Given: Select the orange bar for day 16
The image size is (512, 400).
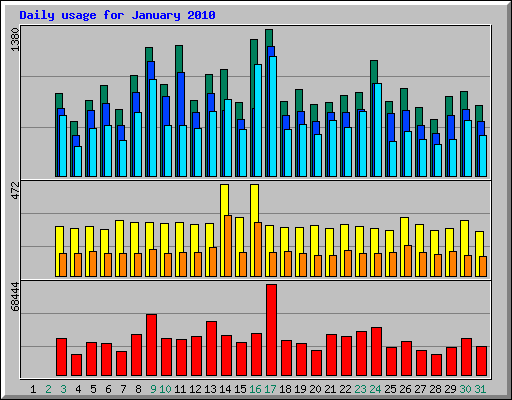Looking at the screenshot, I should [x=258, y=249].
